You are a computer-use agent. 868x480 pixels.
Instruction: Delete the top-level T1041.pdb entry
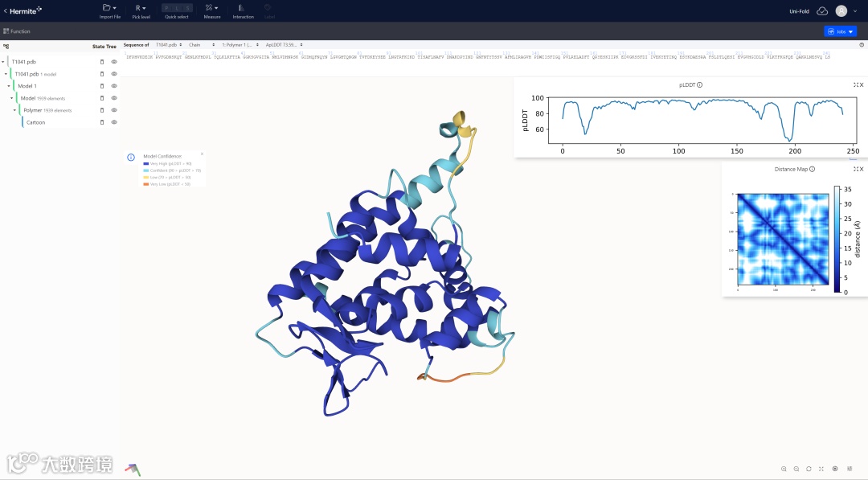(102, 62)
